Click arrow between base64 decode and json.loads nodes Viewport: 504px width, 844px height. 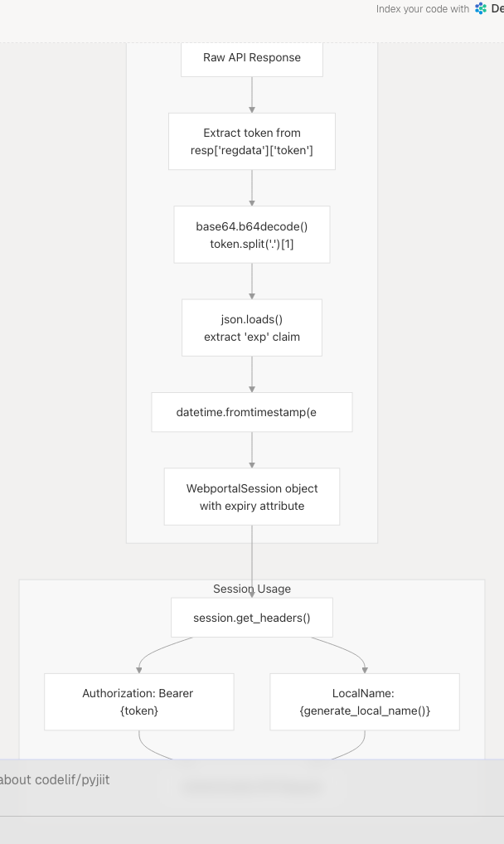click(252, 282)
